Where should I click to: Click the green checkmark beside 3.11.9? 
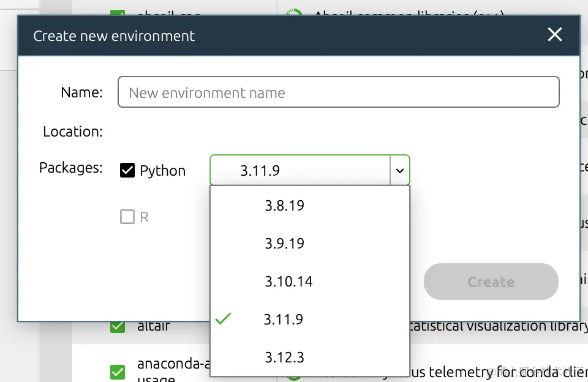(x=224, y=319)
